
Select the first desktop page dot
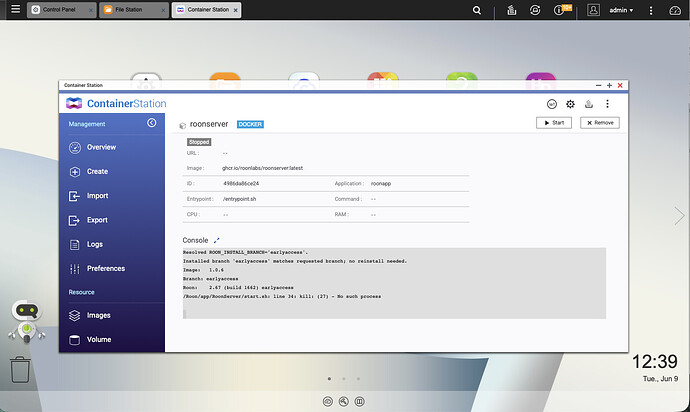tap(329, 379)
